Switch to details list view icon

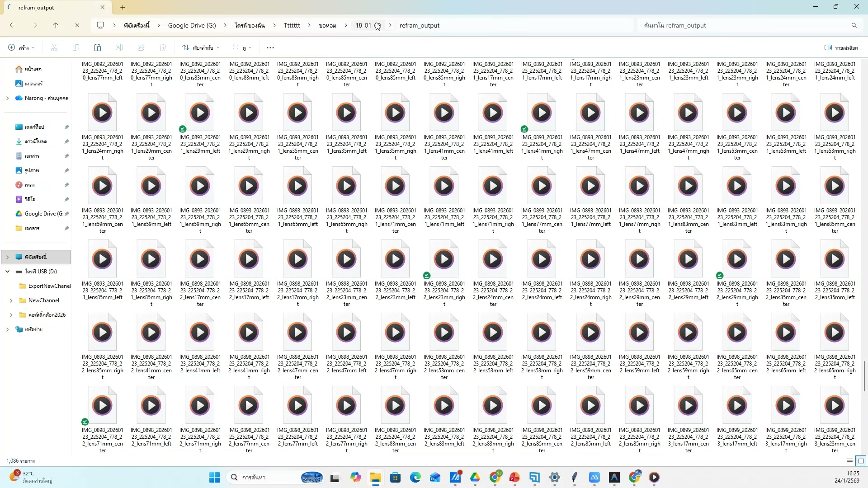coord(849,461)
